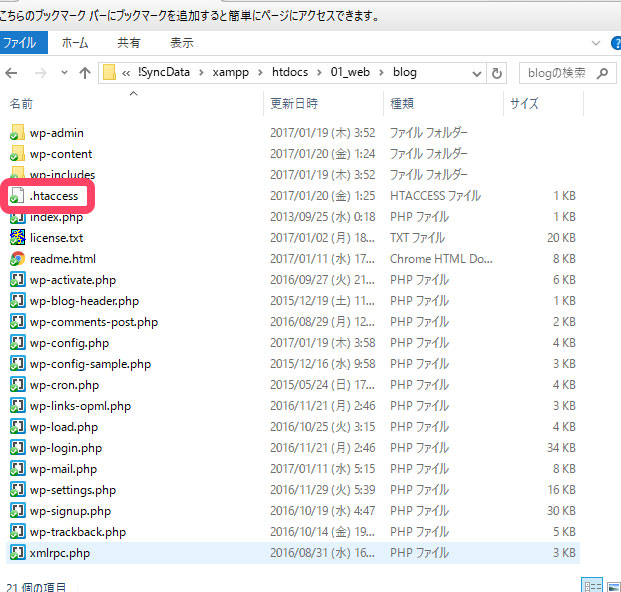Select the wp-trackback.php file icon
This screenshot has height=592, width=621.
tap(17, 531)
